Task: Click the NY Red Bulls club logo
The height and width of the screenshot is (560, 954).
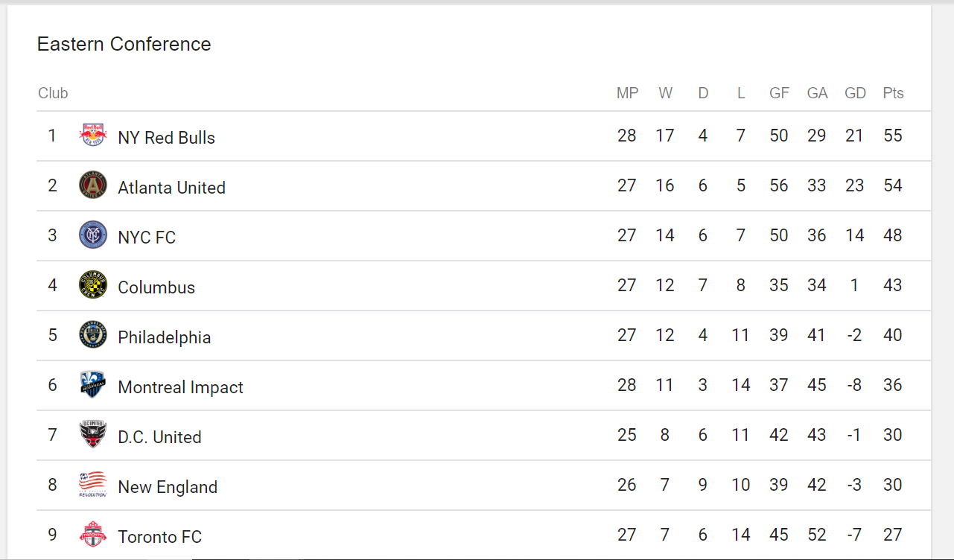Action: (x=93, y=136)
